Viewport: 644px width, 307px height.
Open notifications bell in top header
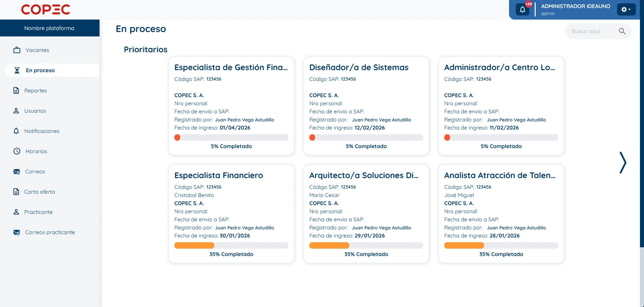coord(522,9)
